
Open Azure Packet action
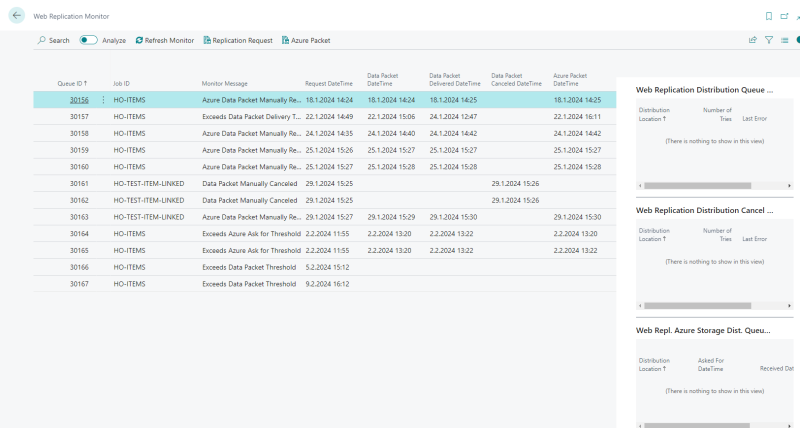coord(305,40)
